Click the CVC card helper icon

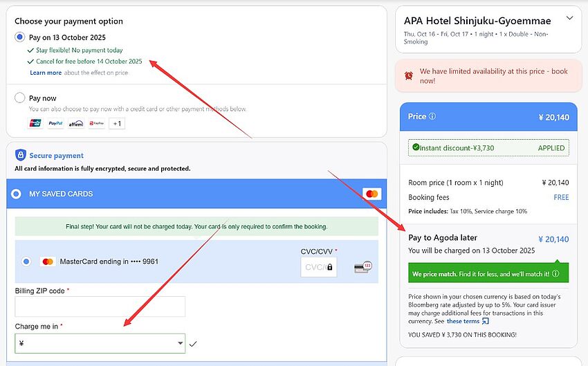(362, 267)
